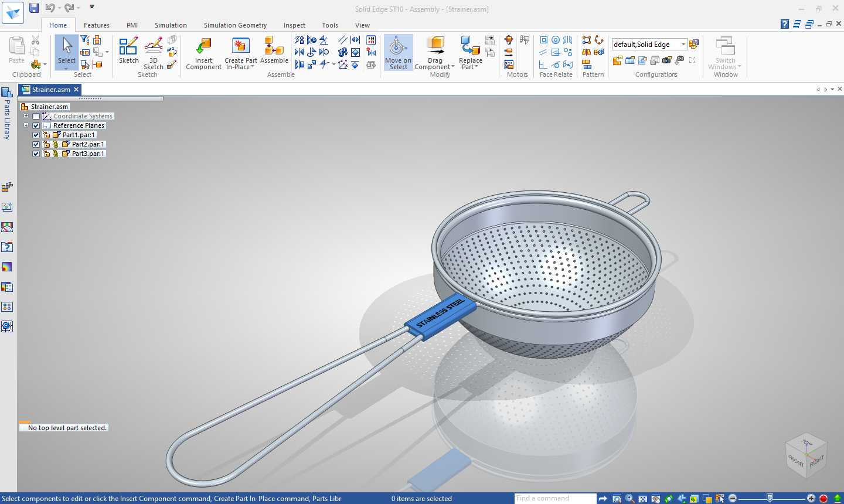
Task: Switch to the PMI ribbon tab
Action: [132, 25]
